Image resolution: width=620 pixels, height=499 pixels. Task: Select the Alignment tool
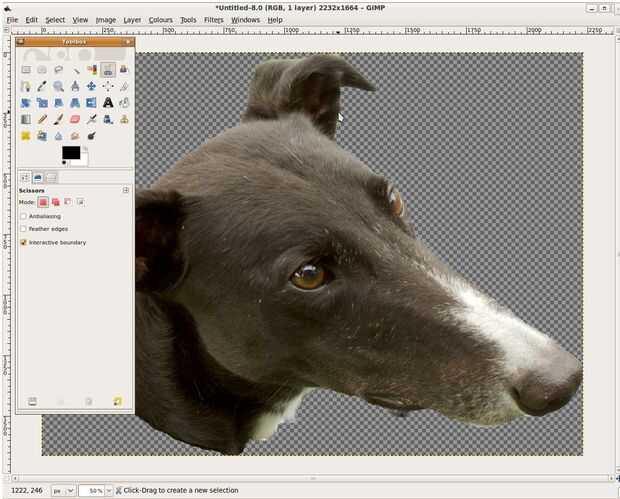[x=108, y=86]
